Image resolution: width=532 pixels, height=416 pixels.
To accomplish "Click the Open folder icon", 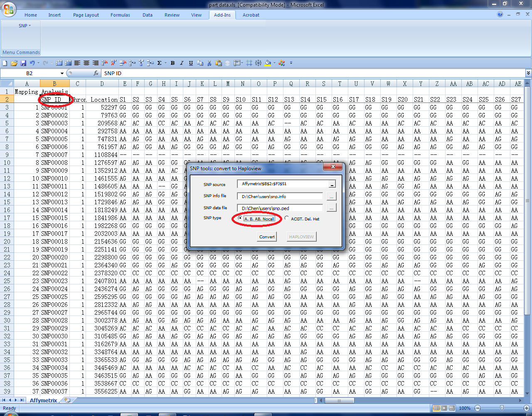I will click(x=14, y=63).
